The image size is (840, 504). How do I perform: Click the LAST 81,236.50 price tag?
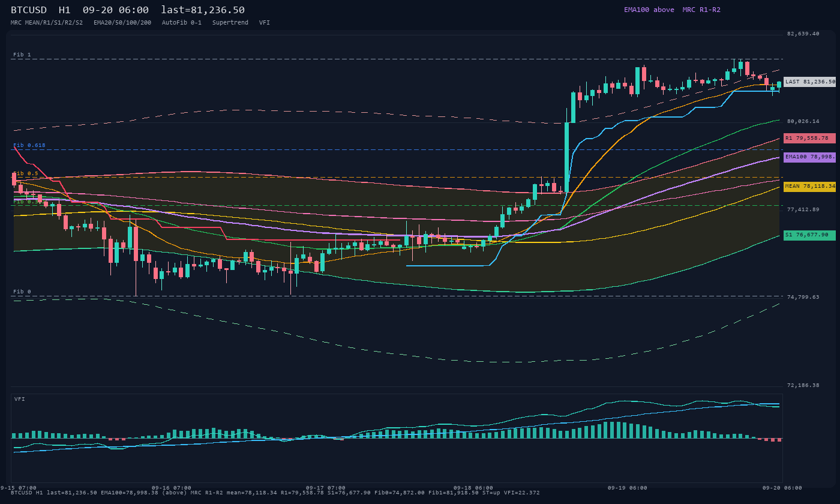coord(809,82)
